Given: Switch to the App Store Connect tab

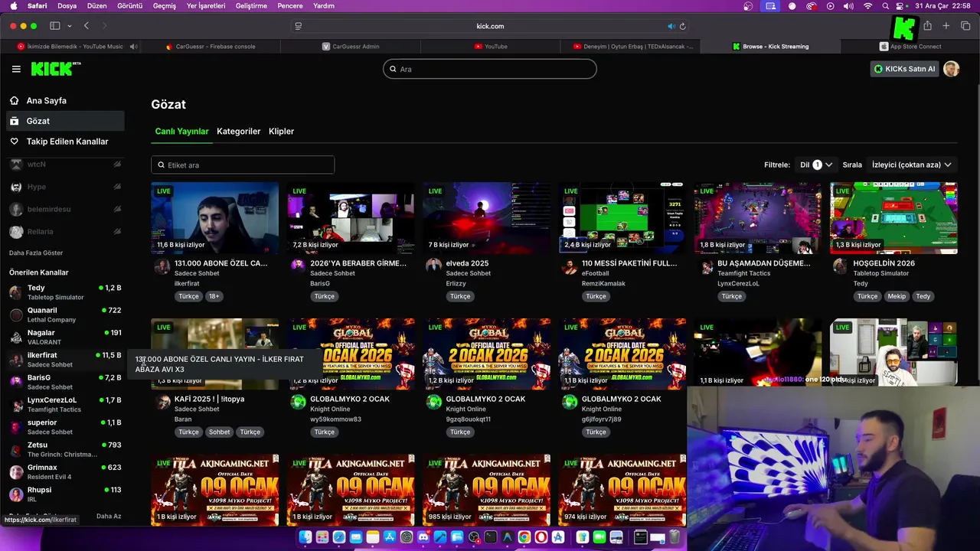Looking at the screenshot, I should coord(910,47).
